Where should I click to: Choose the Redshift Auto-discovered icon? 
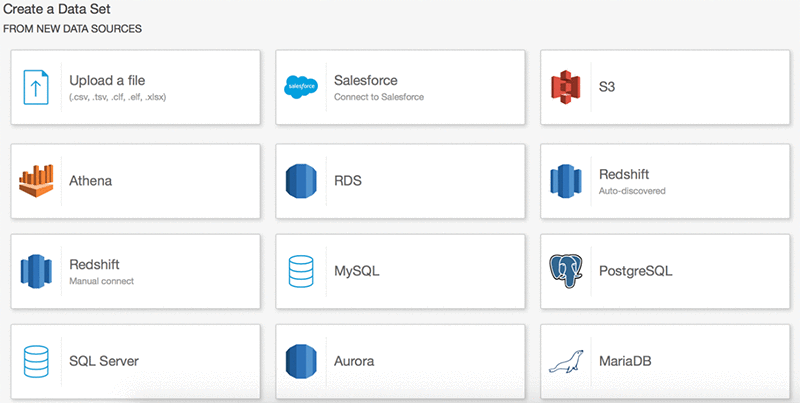click(566, 181)
